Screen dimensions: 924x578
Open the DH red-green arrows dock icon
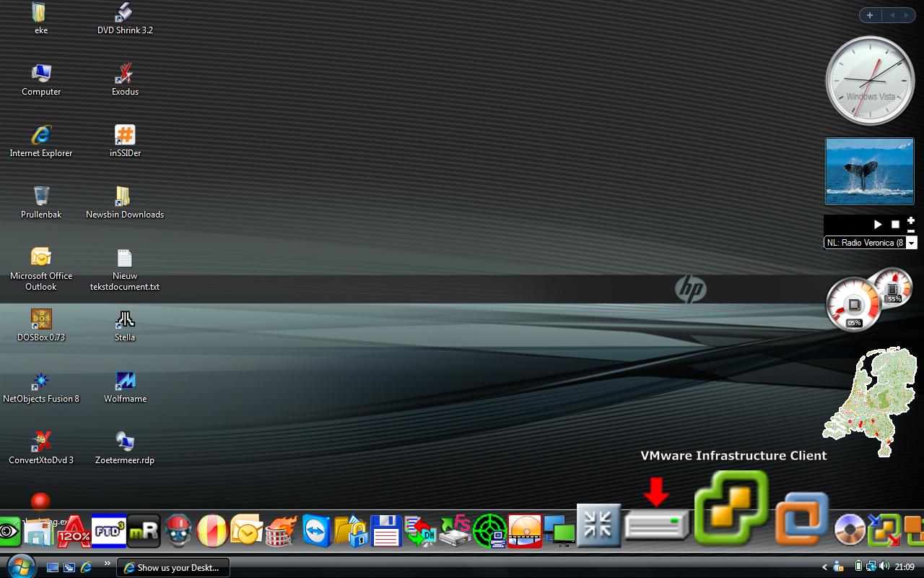[x=420, y=531]
